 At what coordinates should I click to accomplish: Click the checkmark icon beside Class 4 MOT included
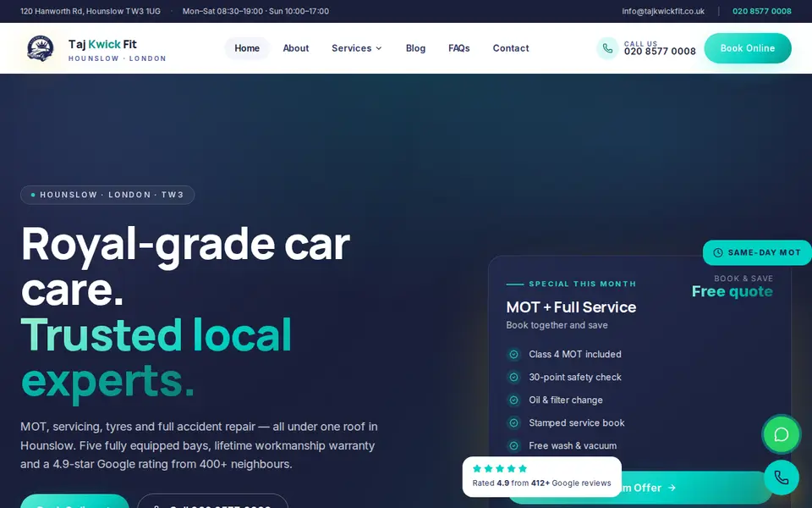[x=513, y=354]
